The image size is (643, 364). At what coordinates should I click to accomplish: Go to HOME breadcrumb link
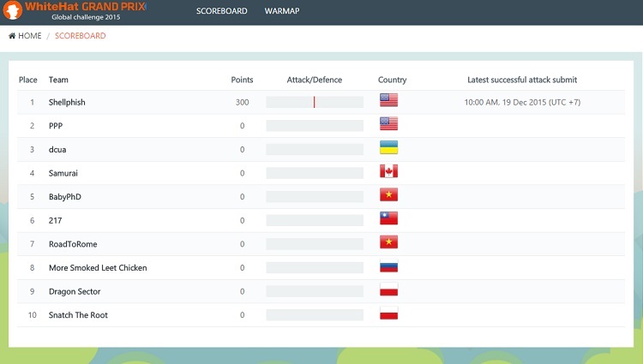click(29, 36)
